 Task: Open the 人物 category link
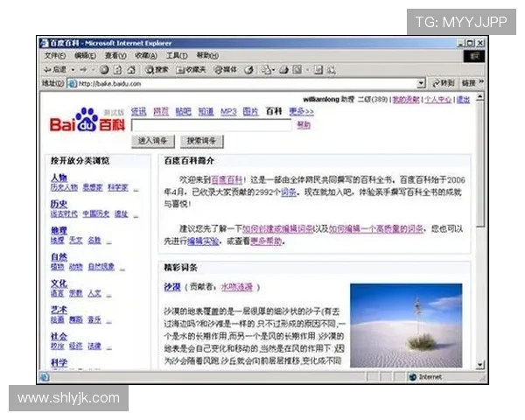pos(59,178)
